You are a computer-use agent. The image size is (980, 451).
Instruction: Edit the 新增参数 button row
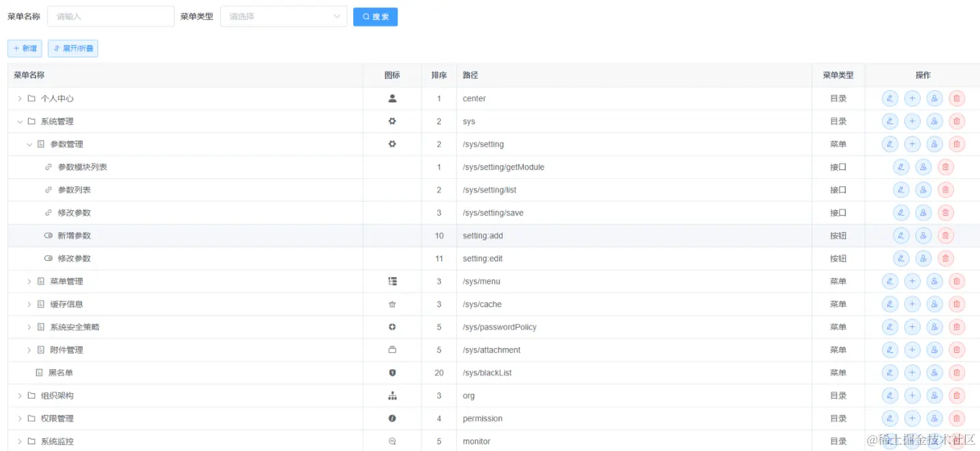tap(901, 235)
